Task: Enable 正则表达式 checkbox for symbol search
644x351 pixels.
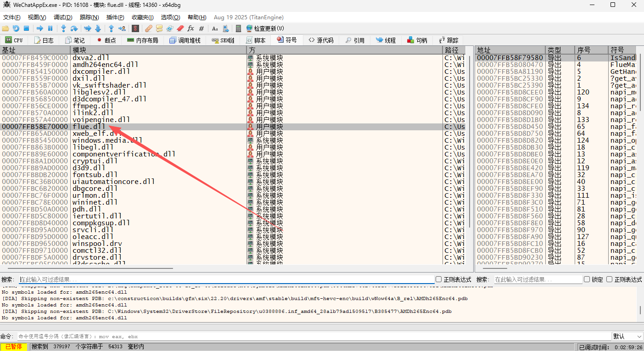Action: pyautogui.click(x=609, y=279)
